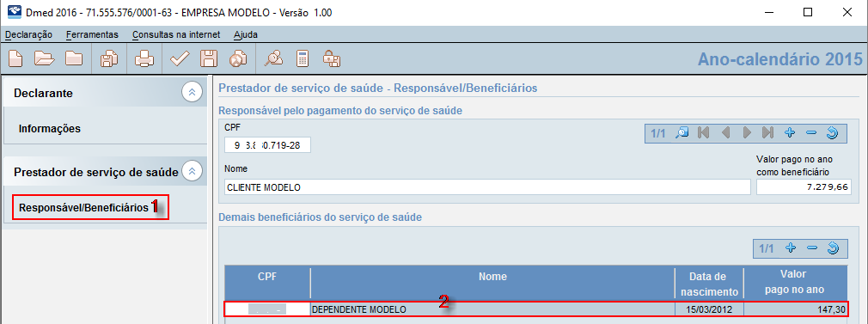Click the backup copy diskette toolbar icon
Image resolution: width=868 pixels, height=324 pixels.
click(109, 58)
